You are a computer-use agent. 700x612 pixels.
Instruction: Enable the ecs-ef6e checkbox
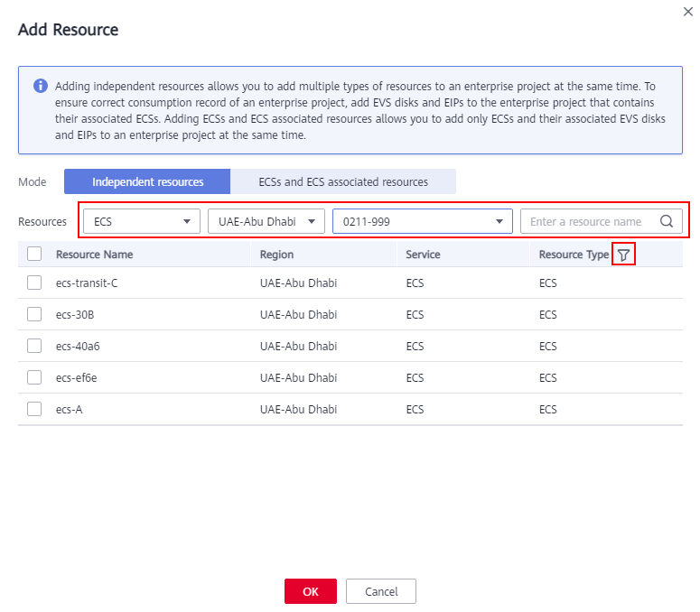(x=34, y=377)
